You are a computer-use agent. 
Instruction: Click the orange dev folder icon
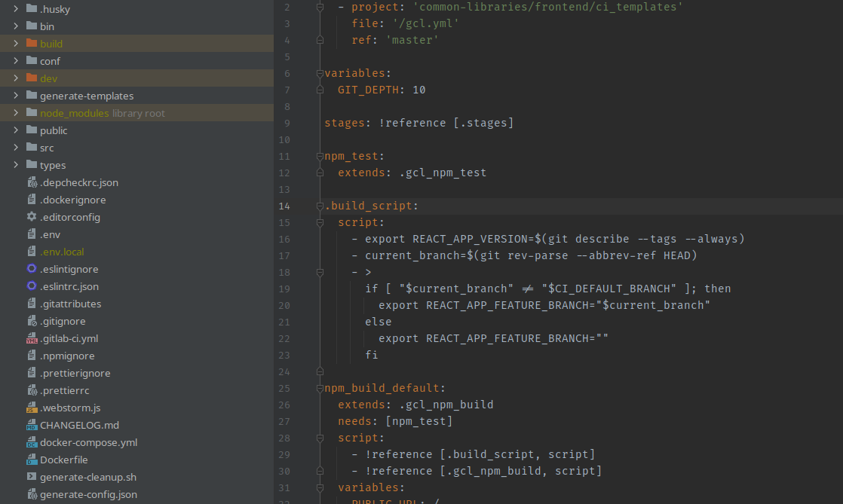(x=32, y=78)
